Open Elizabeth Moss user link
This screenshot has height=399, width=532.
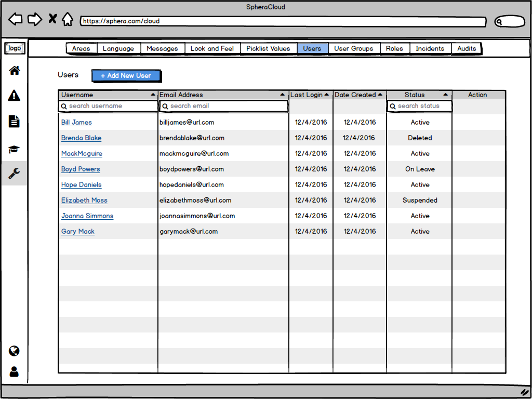pos(85,201)
